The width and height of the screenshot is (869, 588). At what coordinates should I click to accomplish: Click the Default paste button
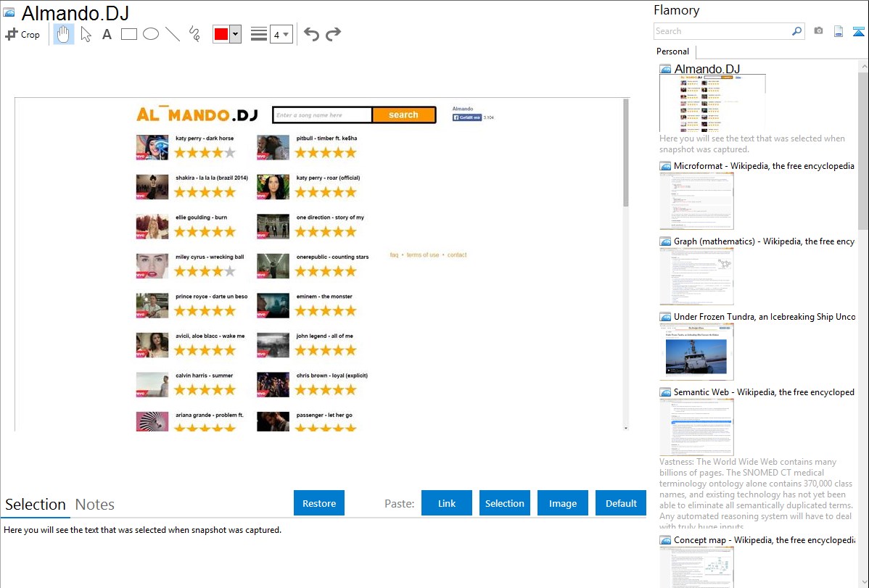(621, 503)
